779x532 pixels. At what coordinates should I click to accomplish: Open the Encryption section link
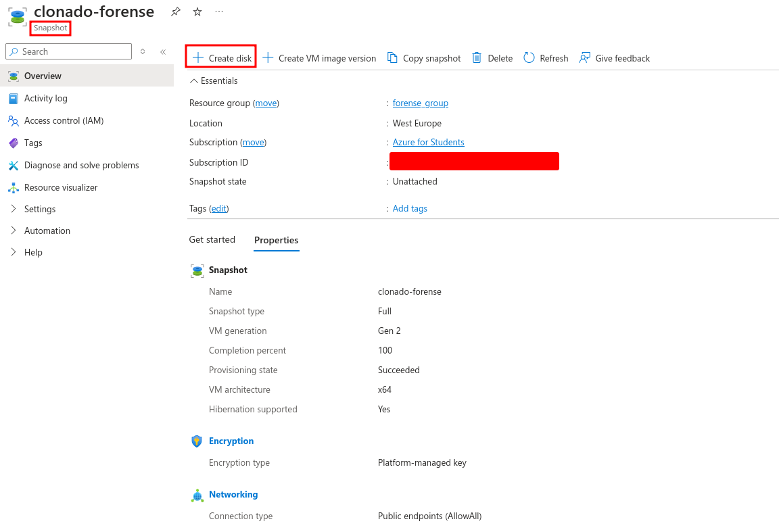(231, 441)
